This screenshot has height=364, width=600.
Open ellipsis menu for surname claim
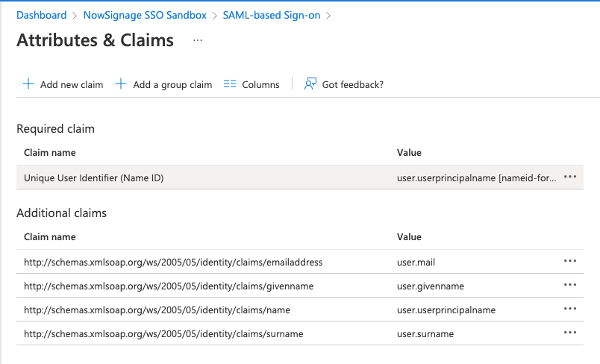coord(570,333)
